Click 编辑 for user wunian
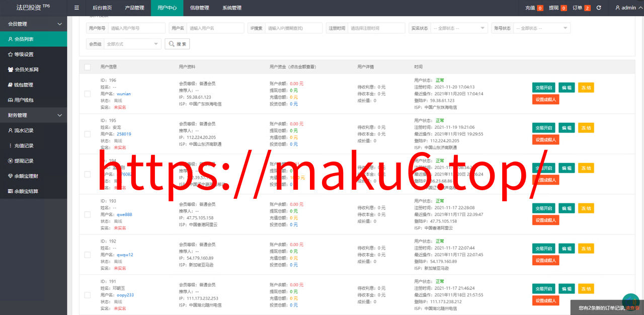Viewport: 644px width, 315px height. pyautogui.click(x=567, y=88)
